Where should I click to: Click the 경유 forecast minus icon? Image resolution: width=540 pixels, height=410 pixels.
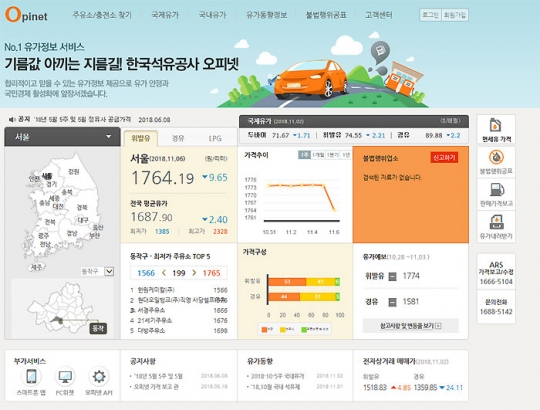point(392,302)
